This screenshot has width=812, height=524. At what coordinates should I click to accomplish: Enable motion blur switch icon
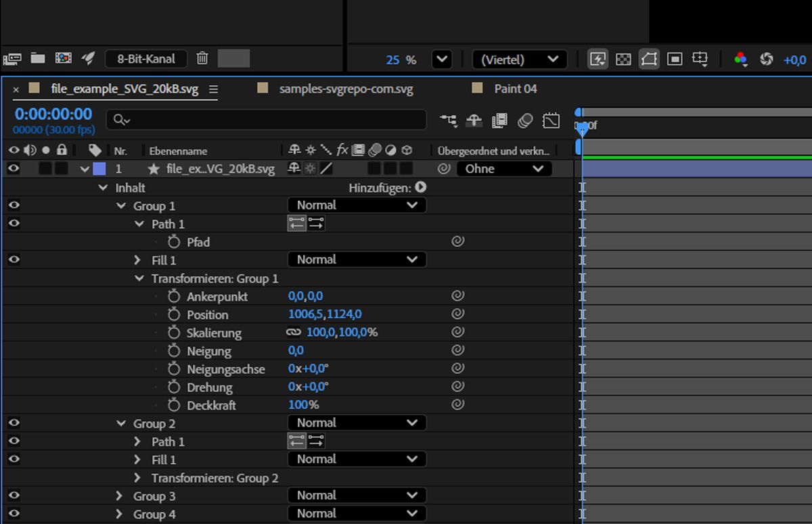[526, 120]
